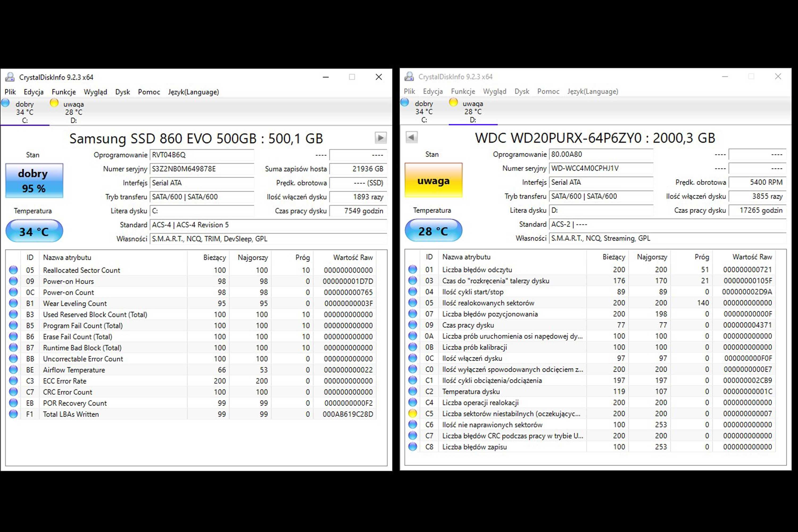Click yellow status circle above D: in WDC window
The image size is (798, 532).
click(453, 102)
